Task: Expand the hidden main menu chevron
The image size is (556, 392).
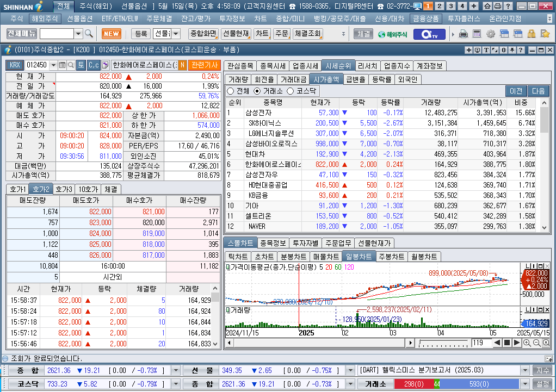Action: pyautogui.click(x=549, y=18)
